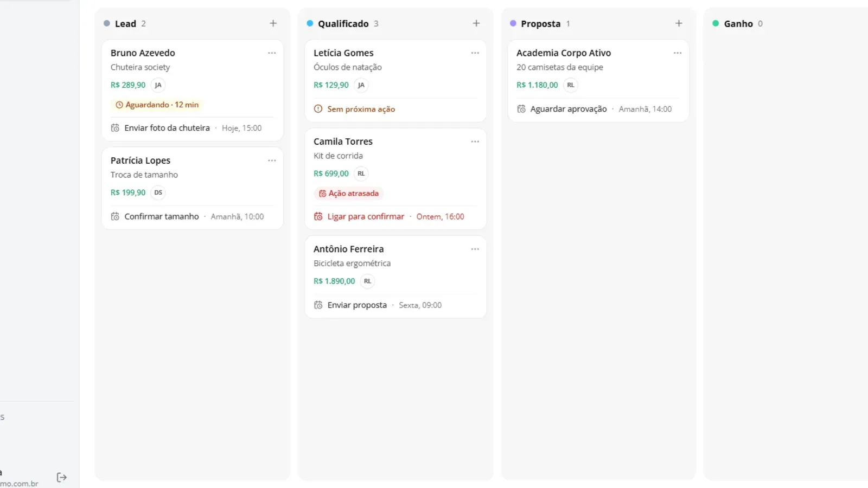The height and width of the screenshot is (488, 868).
Task: Click '20 camisetas da equipe' description
Action: click(560, 67)
